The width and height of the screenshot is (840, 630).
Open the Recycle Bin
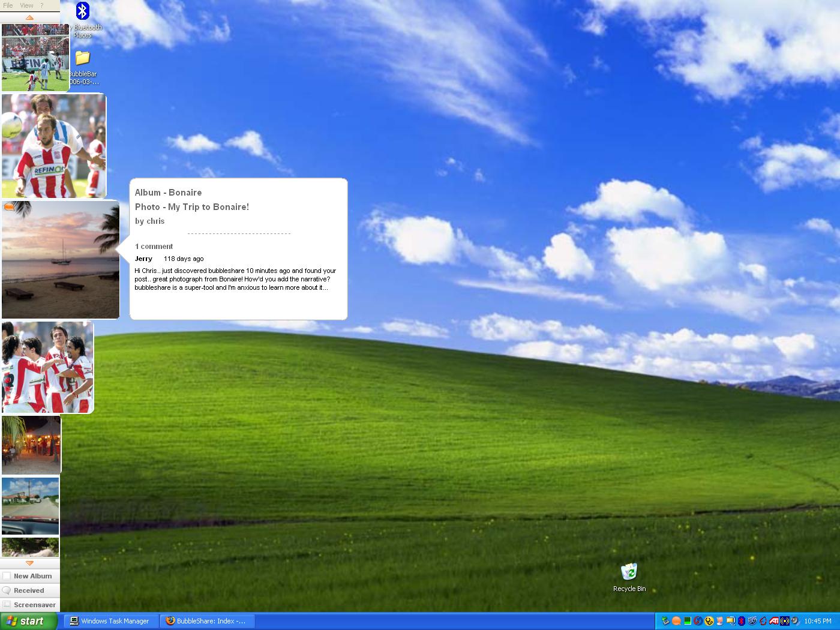tap(629, 572)
